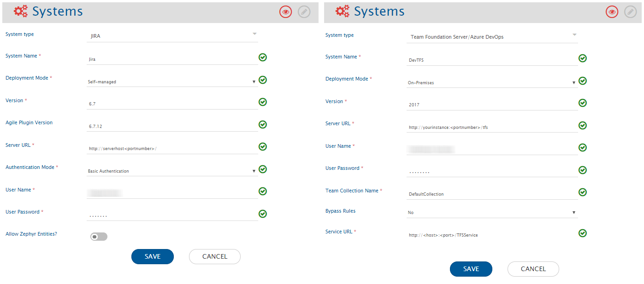Click green checkmark next to Team Collection Name

(x=583, y=192)
